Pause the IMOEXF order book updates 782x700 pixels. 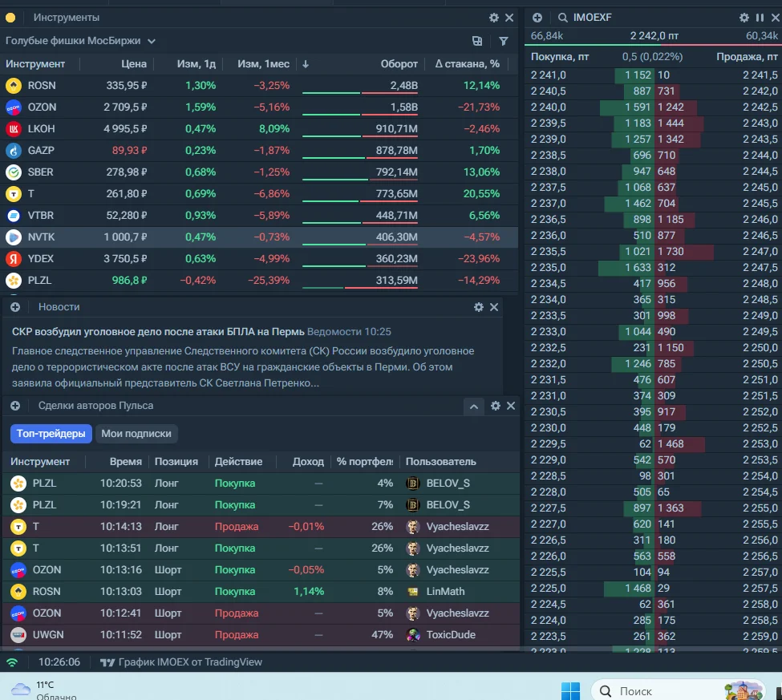click(760, 18)
